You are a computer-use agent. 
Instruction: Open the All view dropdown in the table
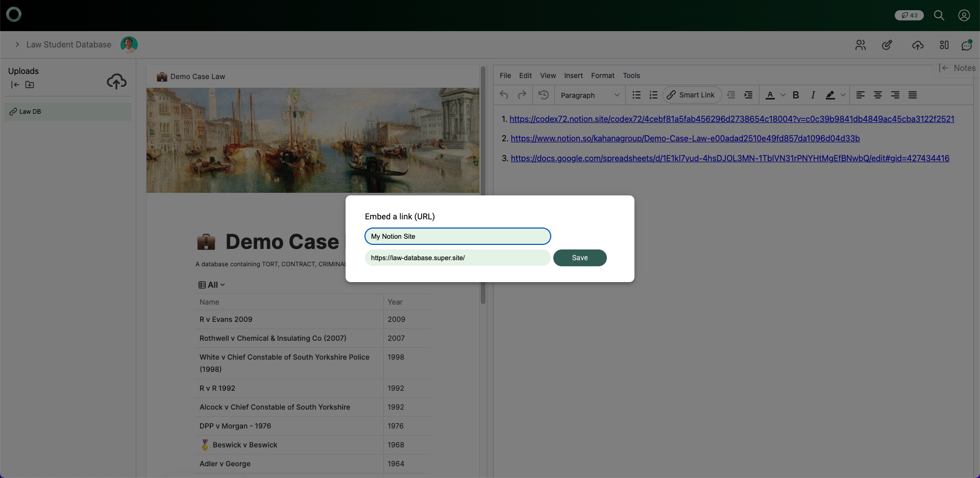pos(212,285)
